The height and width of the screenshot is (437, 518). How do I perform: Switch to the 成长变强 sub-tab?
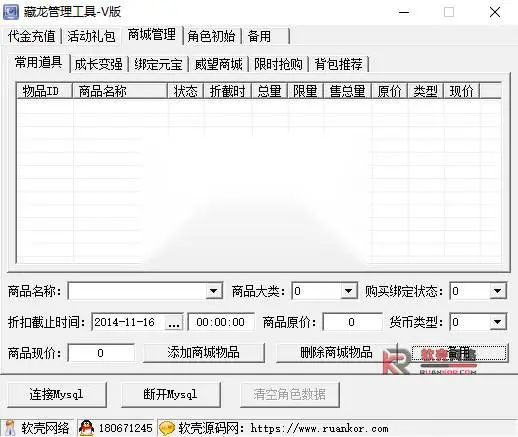click(98, 64)
